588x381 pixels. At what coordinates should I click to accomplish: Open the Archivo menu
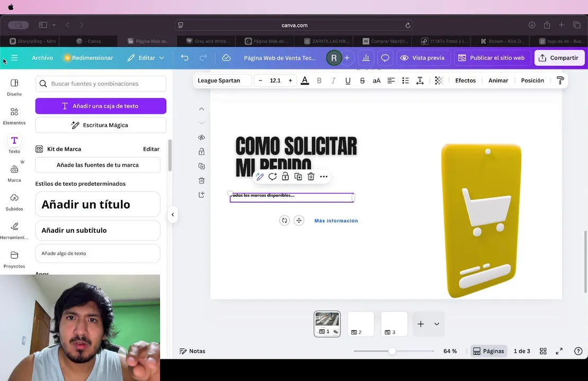42,58
